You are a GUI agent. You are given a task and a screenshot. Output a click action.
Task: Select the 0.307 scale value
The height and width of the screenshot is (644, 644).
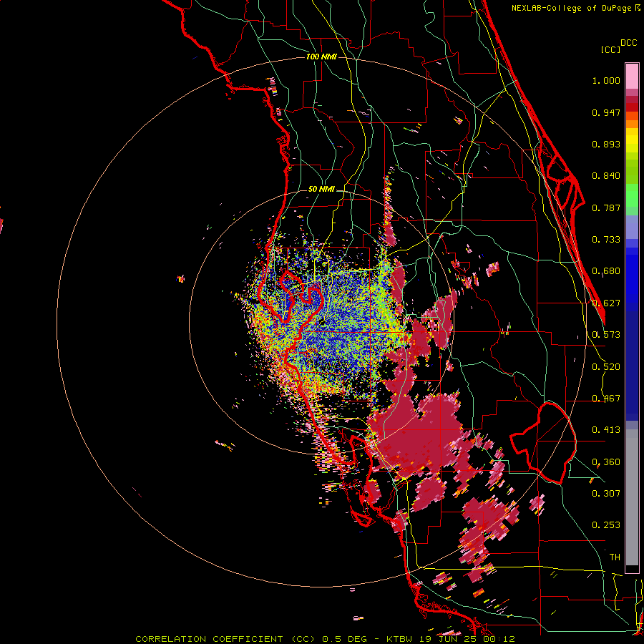pyautogui.click(x=606, y=494)
